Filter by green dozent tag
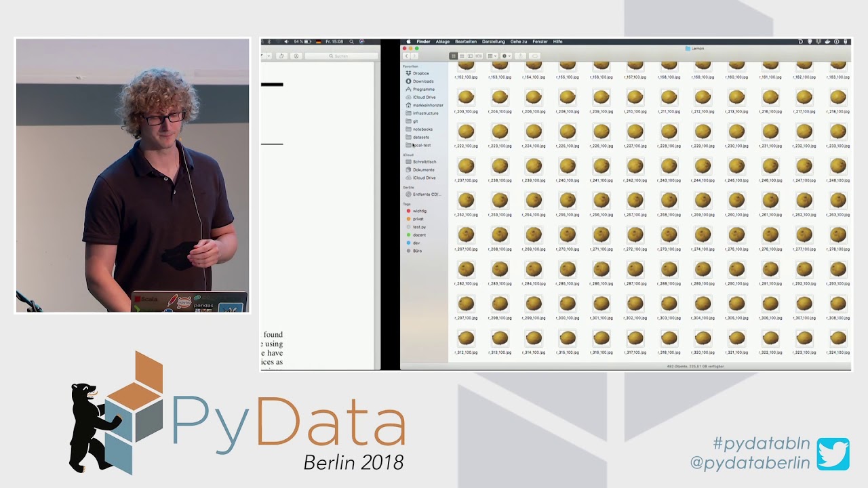This screenshot has height=488, width=868. coord(419,235)
